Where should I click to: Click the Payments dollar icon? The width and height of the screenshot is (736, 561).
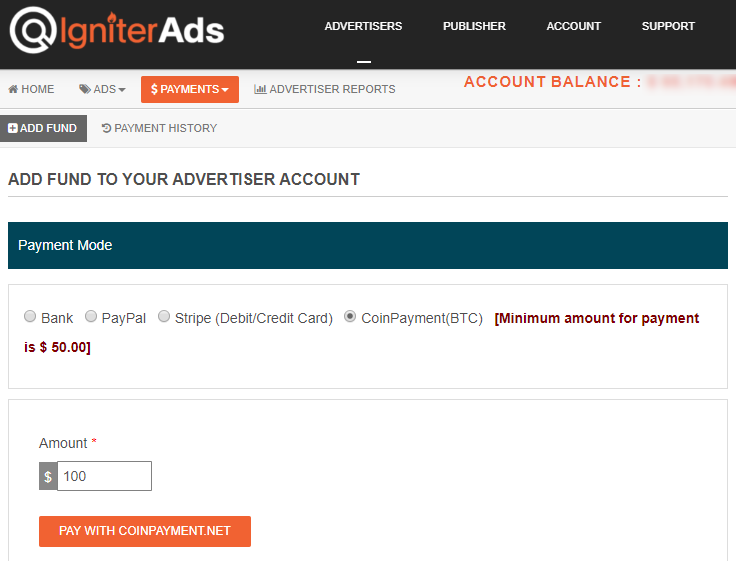154,89
